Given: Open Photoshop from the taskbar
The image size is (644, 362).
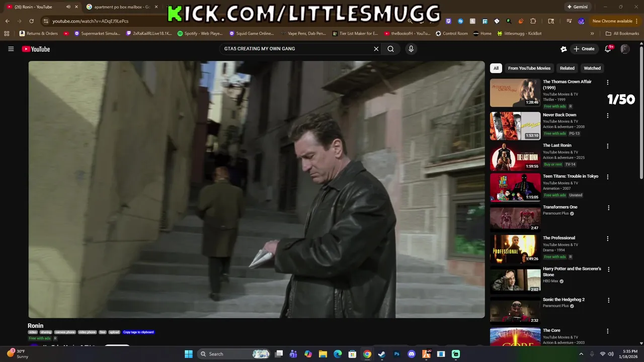Looking at the screenshot, I should tap(396, 354).
